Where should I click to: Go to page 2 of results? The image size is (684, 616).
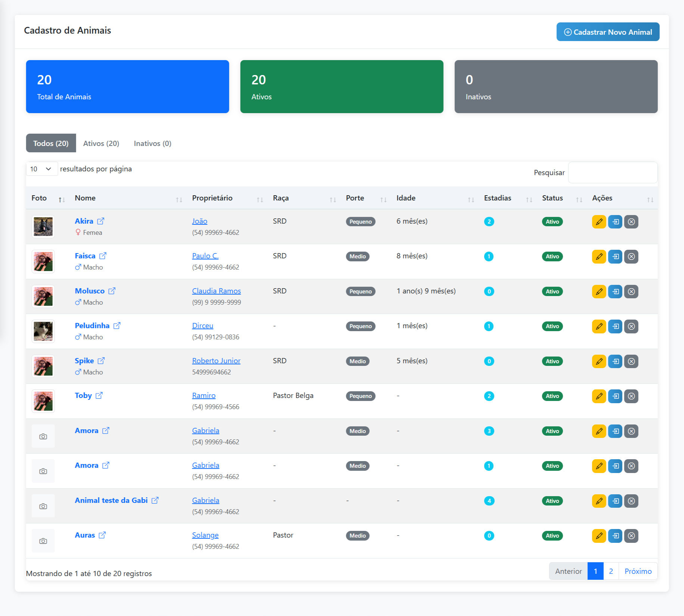tap(611, 571)
